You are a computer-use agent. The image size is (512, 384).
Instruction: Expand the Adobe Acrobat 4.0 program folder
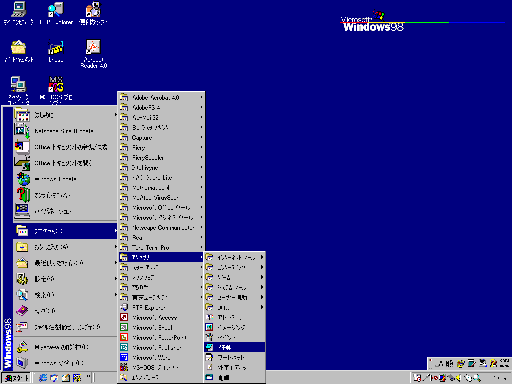pyautogui.click(x=161, y=97)
